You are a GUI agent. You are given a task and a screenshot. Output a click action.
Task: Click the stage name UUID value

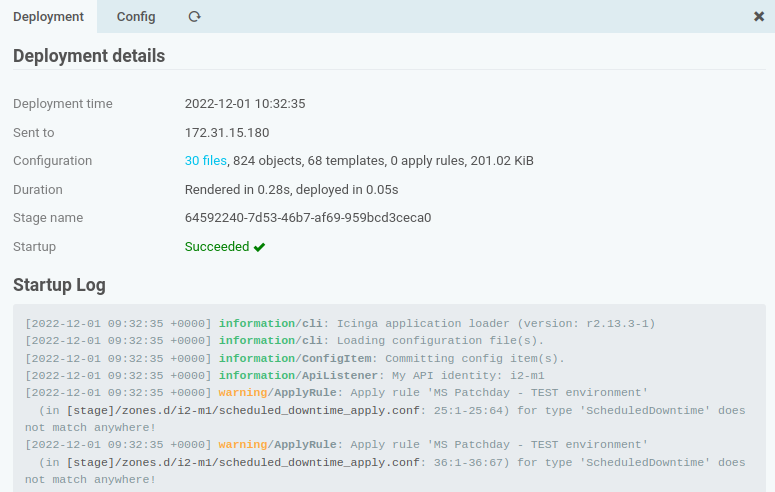(x=308, y=218)
